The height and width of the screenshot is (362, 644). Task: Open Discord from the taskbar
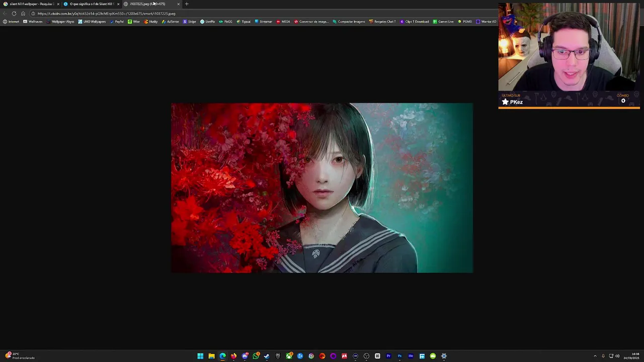pos(245,356)
